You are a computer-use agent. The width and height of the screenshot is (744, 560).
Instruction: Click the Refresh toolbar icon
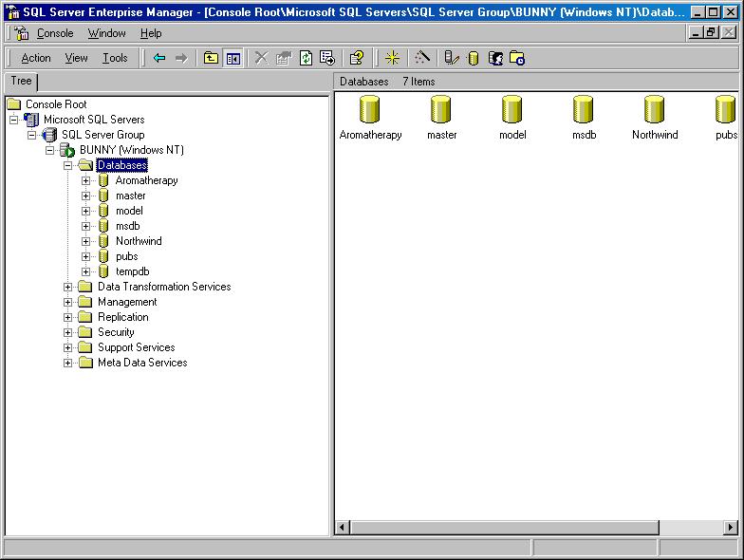point(306,59)
